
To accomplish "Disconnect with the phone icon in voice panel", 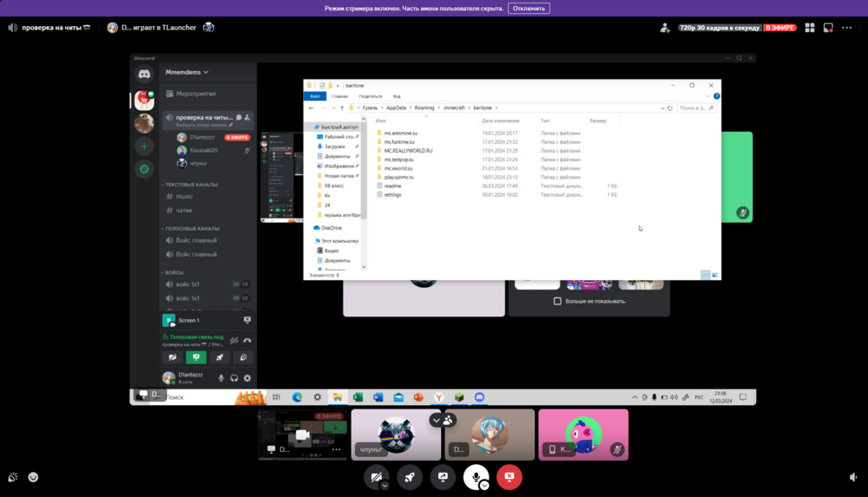I will tap(247, 340).
